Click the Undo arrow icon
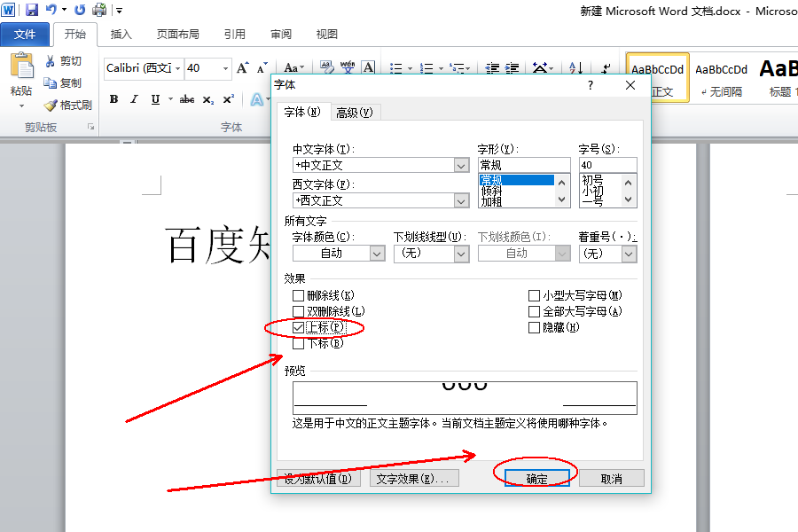Screen dimensions: 798x532 click(51, 10)
